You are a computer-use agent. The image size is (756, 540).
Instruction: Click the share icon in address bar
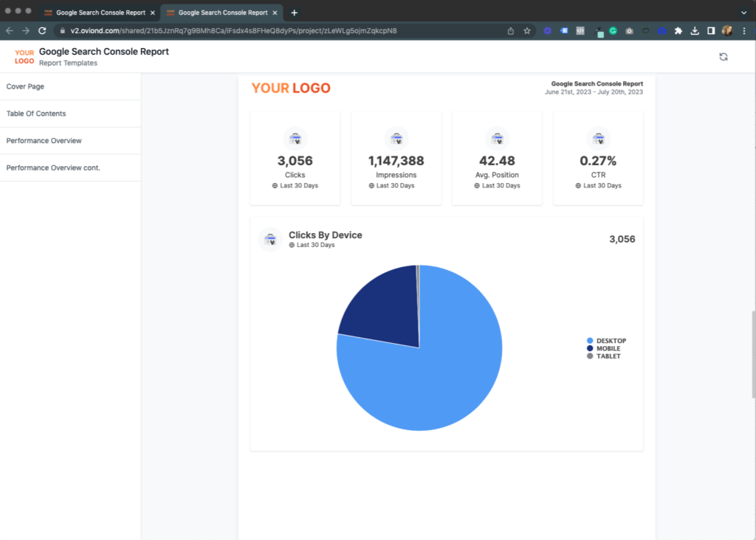(x=511, y=31)
